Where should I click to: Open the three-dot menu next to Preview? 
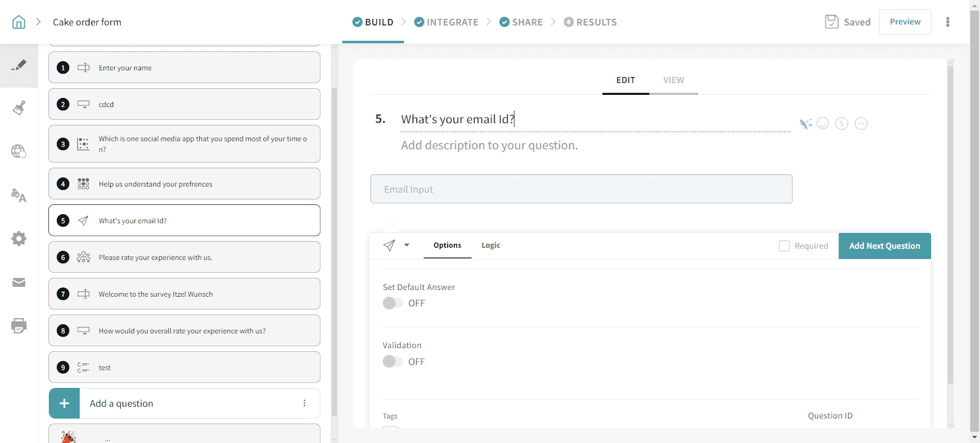coord(948,22)
